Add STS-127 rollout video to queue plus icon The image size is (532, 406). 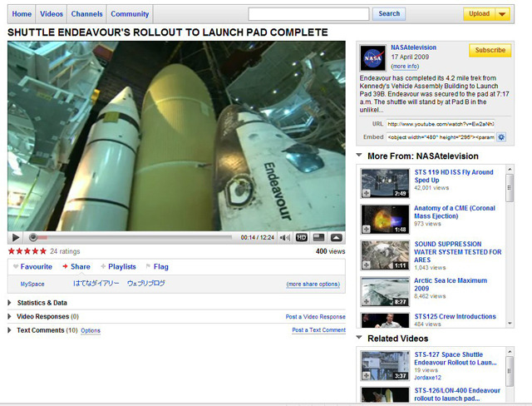pos(367,375)
